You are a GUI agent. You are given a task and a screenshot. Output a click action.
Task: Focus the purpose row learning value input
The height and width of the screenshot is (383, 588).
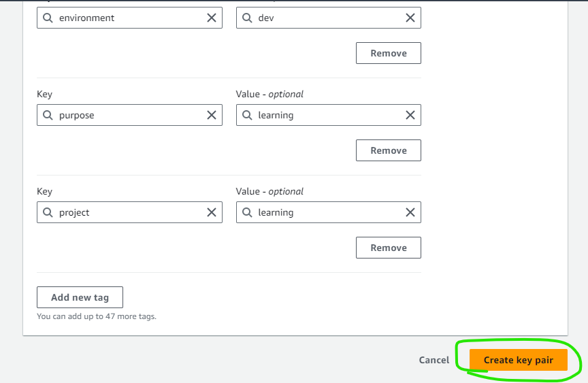(329, 115)
